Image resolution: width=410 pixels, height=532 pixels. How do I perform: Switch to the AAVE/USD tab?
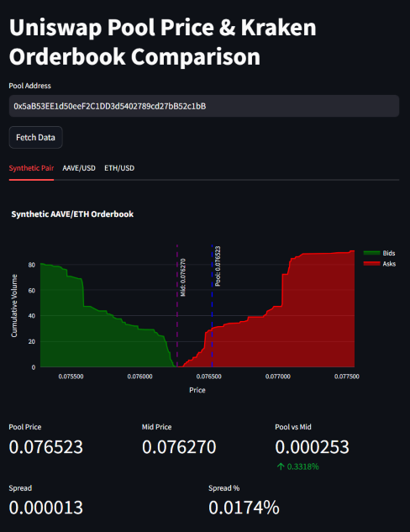coord(79,168)
